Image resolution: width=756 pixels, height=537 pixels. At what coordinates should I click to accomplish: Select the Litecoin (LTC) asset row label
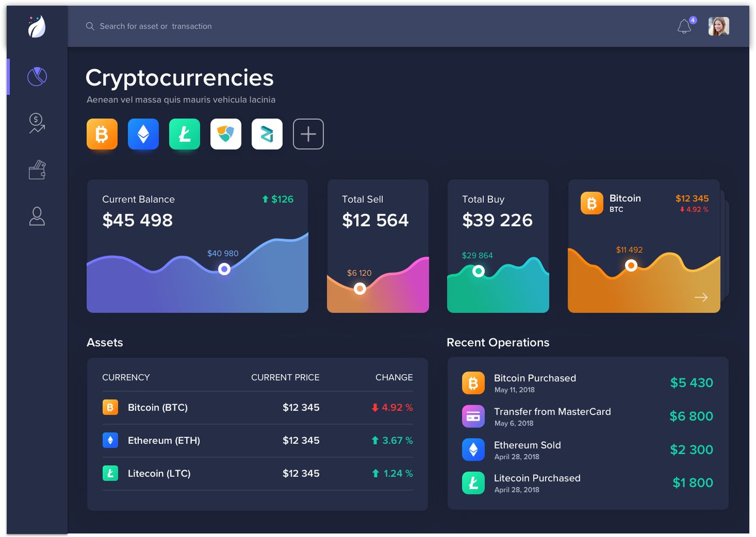point(159,473)
